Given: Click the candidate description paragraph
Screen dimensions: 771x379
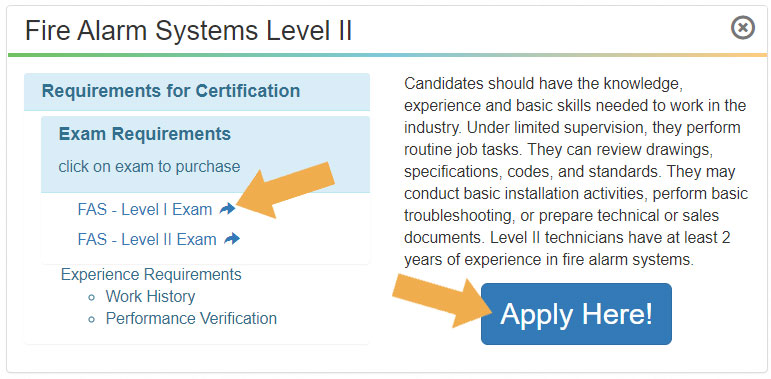Looking at the screenshot, I should click(576, 172).
